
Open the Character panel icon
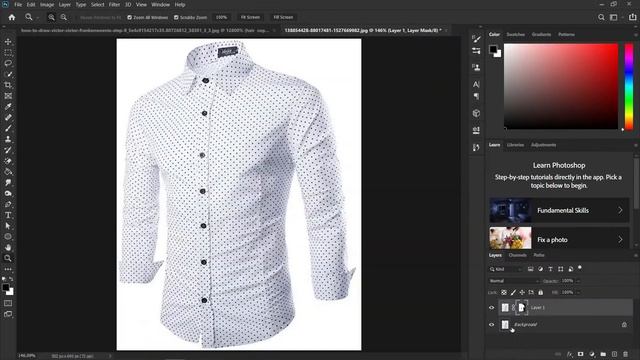(x=476, y=84)
